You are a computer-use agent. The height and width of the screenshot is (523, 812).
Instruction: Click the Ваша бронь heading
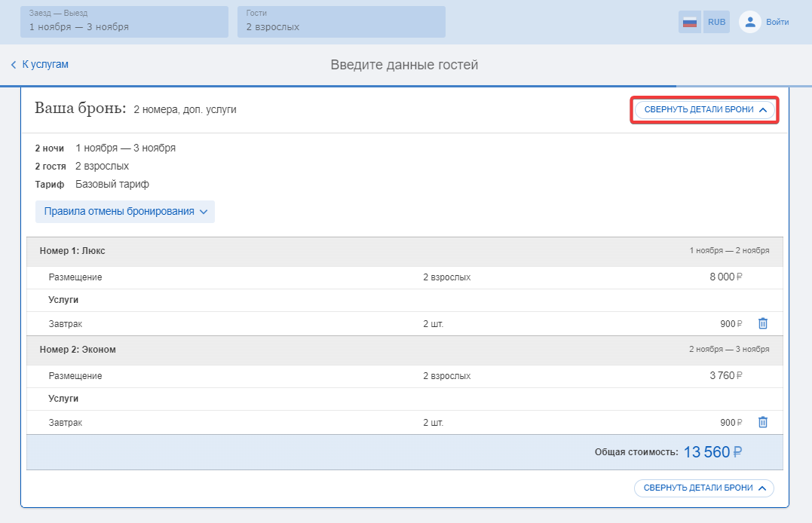[80, 108]
